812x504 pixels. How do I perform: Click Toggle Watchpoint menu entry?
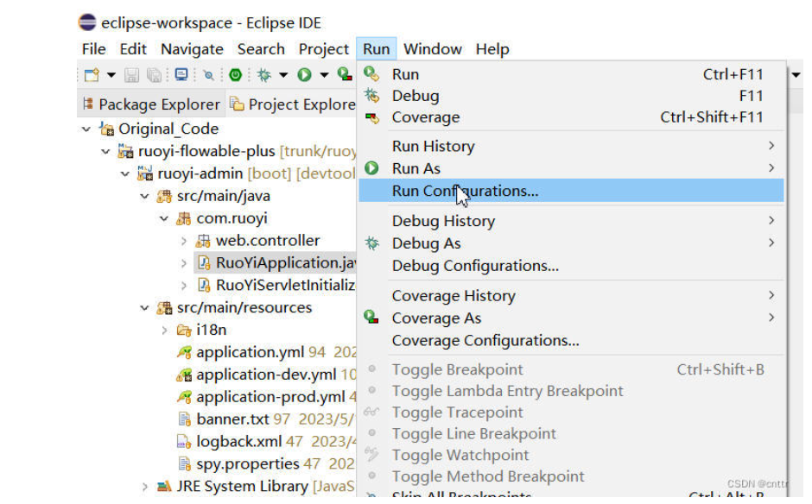[x=571, y=456]
